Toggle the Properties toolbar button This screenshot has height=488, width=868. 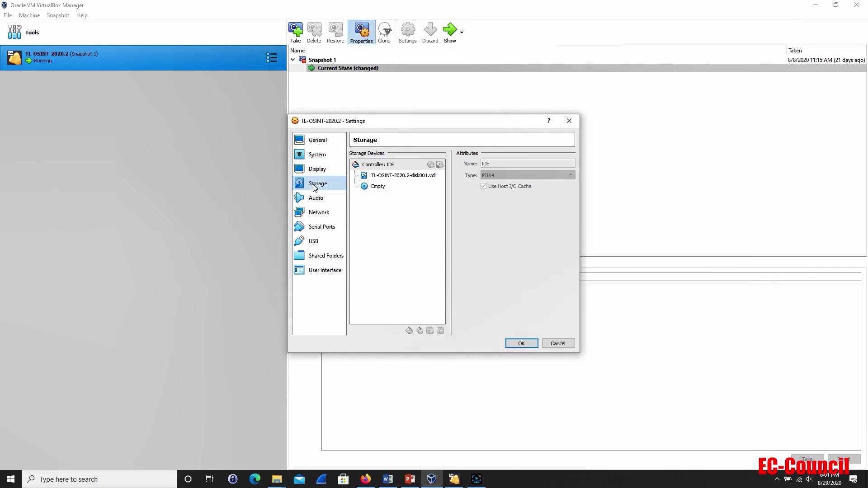(361, 33)
